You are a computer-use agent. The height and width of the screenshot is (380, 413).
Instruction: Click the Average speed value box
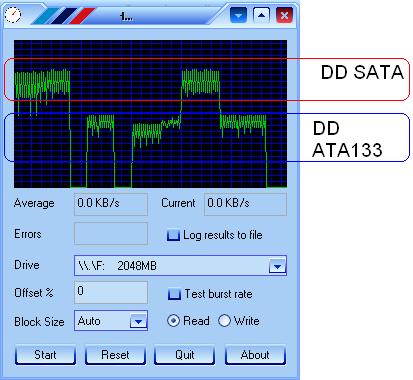tap(111, 204)
